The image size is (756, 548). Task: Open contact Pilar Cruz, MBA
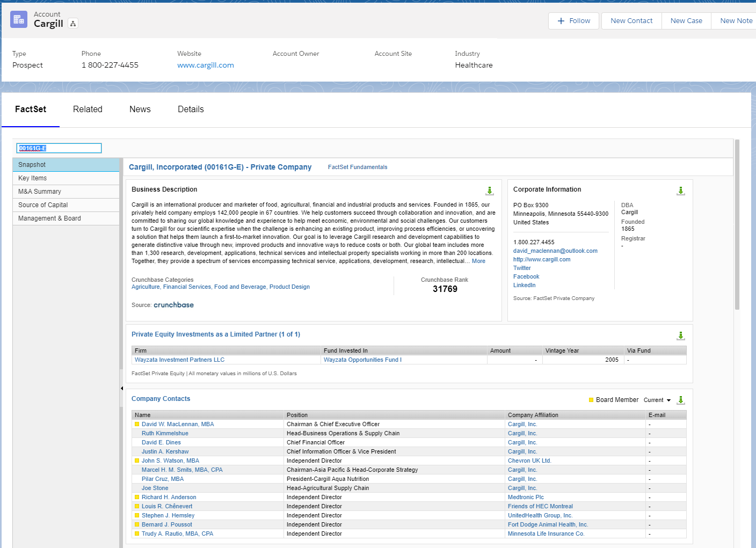[x=163, y=479]
